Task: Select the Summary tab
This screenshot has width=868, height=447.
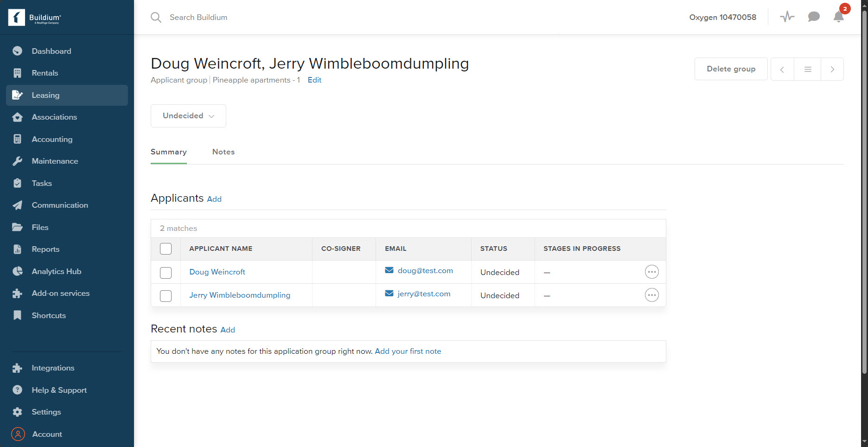Action: pyautogui.click(x=169, y=152)
